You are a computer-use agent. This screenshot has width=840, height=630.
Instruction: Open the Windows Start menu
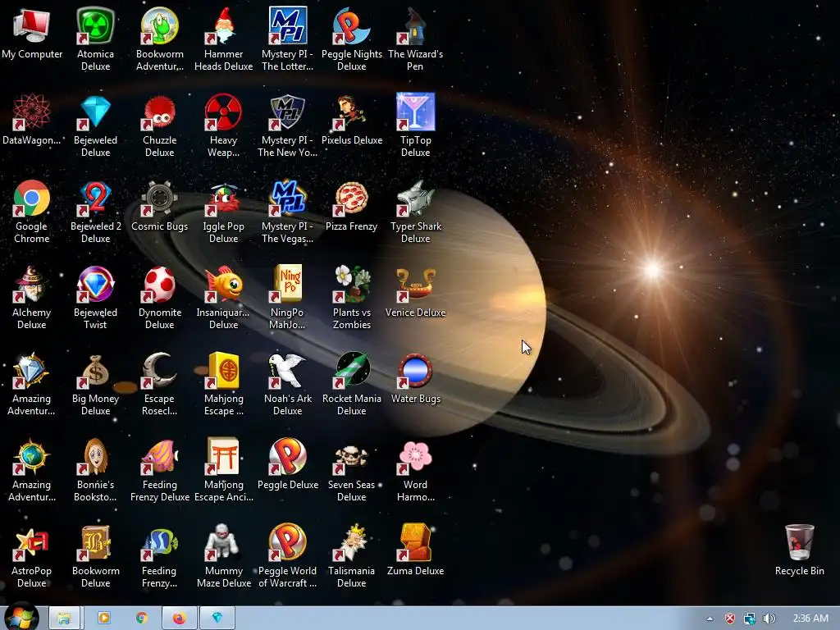[21, 619]
